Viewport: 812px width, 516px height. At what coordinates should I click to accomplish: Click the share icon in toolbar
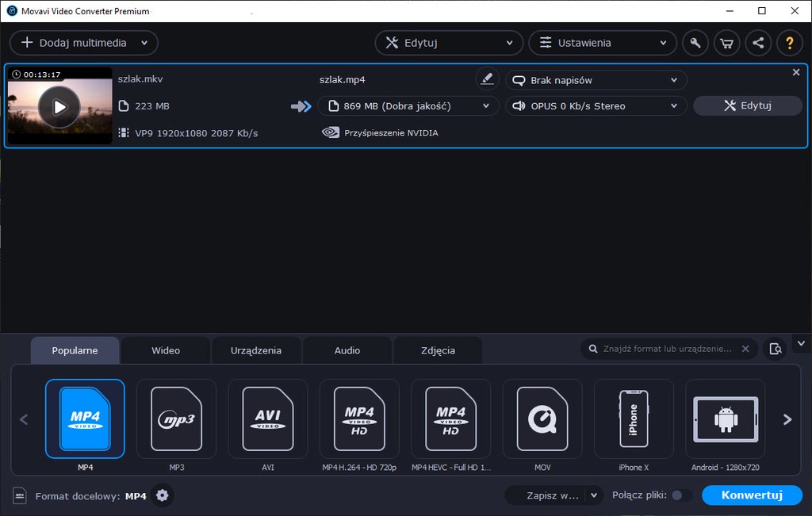(x=758, y=43)
